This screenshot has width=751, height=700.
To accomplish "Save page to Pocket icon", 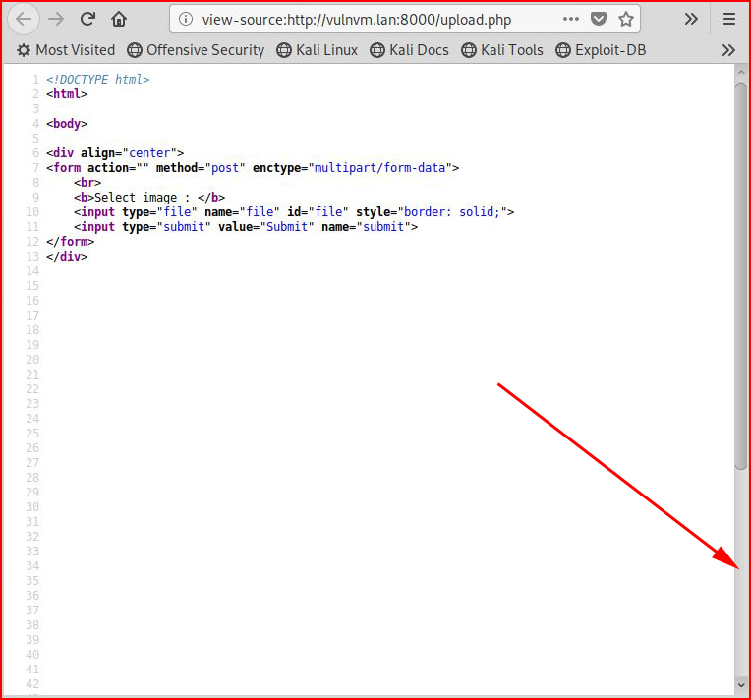I will click(599, 19).
